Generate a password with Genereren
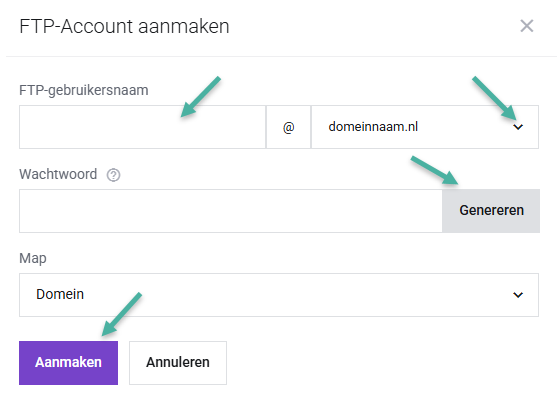This screenshot has height=404, width=558. click(x=491, y=211)
